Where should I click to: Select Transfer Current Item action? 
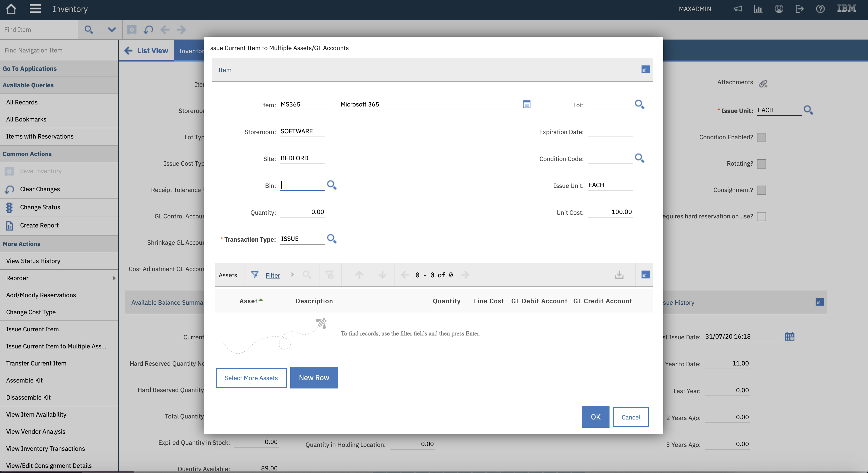(x=36, y=363)
